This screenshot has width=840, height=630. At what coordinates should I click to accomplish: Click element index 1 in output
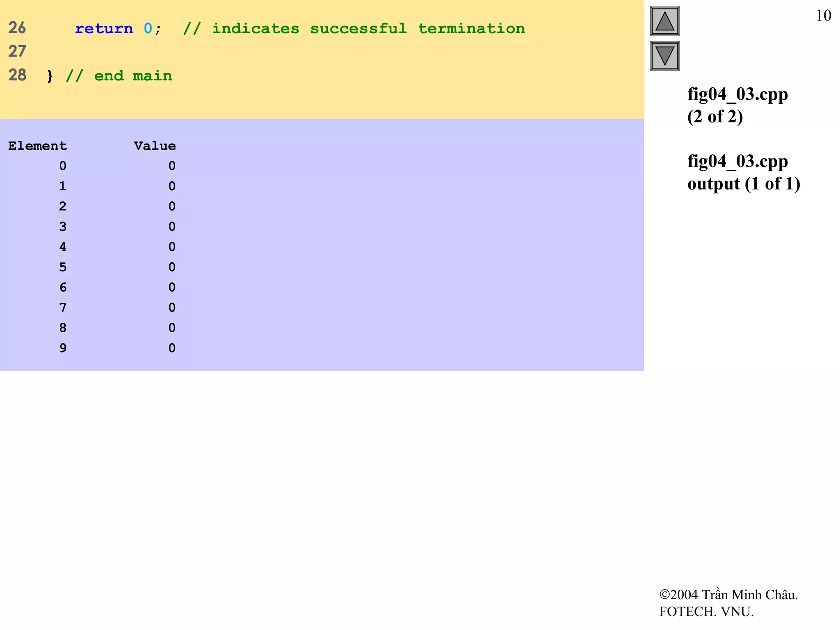coord(63,186)
